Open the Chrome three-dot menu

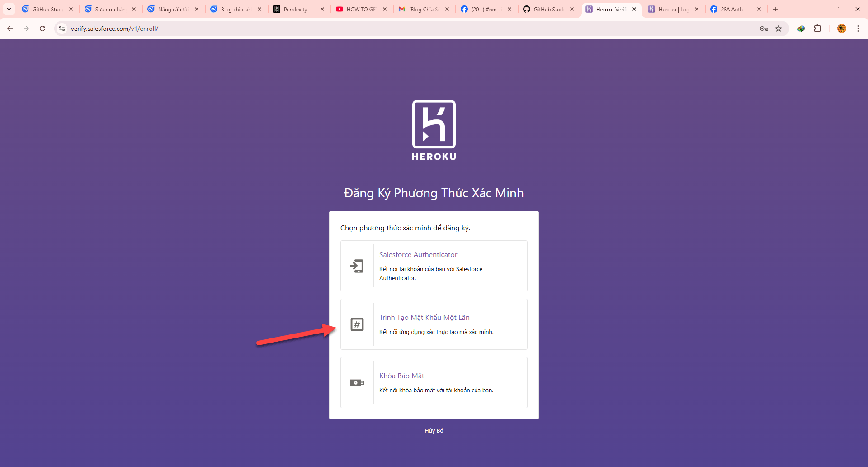tap(858, 29)
